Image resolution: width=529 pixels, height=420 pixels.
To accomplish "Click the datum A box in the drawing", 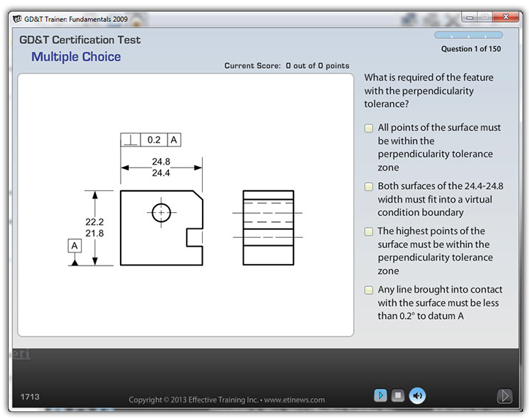I will (x=75, y=246).
